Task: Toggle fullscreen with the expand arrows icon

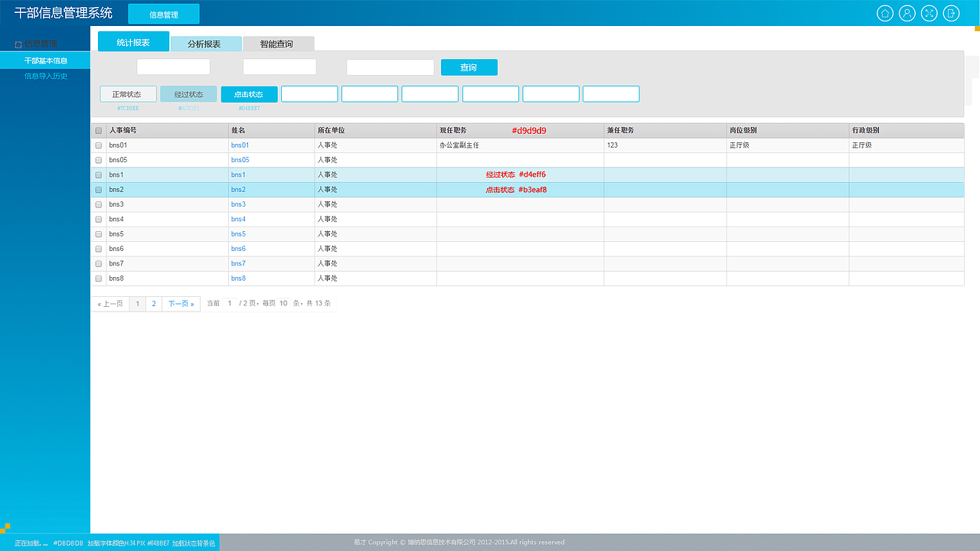Action: pyautogui.click(x=929, y=13)
